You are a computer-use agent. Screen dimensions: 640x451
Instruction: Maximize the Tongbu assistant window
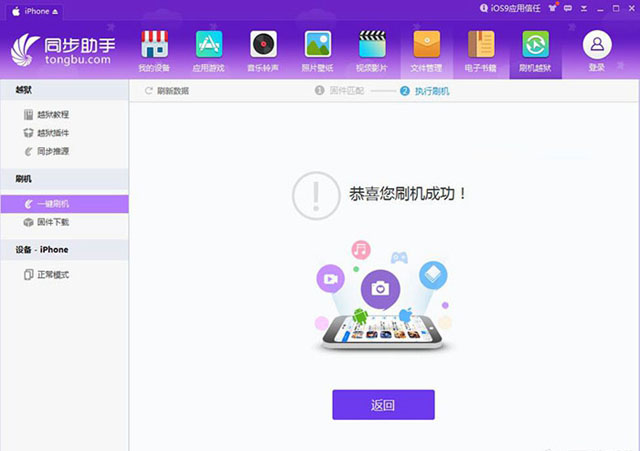click(x=616, y=9)
